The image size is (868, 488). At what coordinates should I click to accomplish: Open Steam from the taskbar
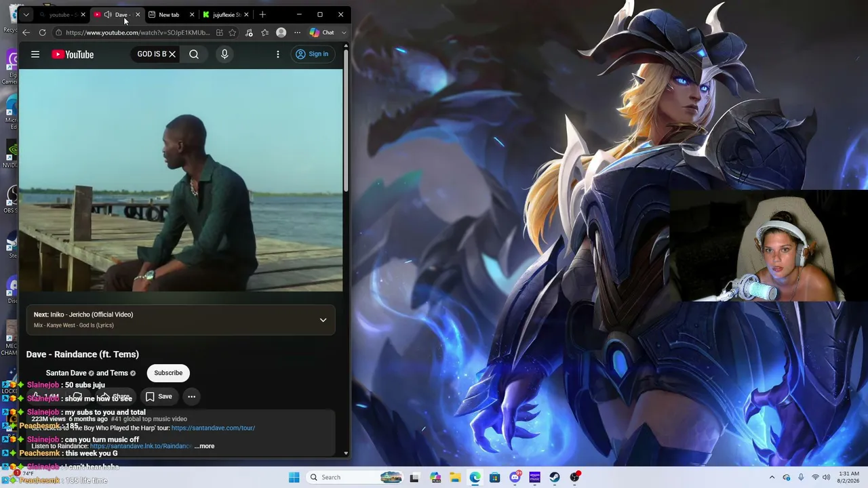coord(555,477)
